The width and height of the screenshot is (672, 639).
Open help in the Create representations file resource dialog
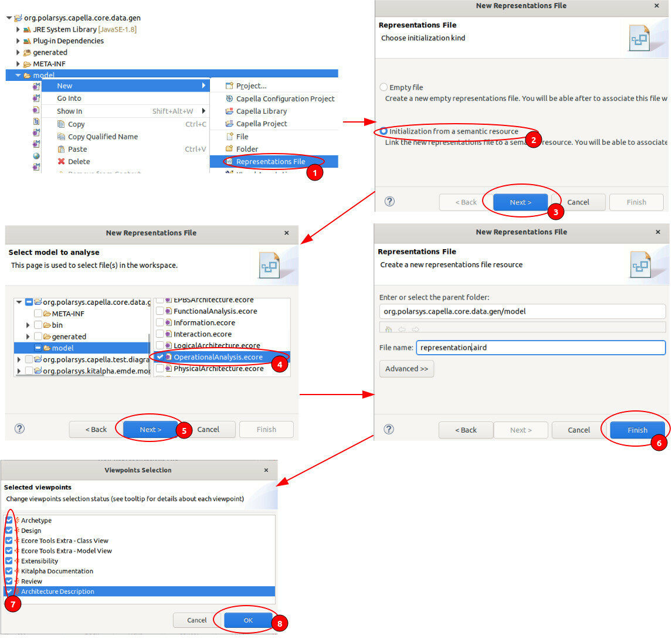389,430
